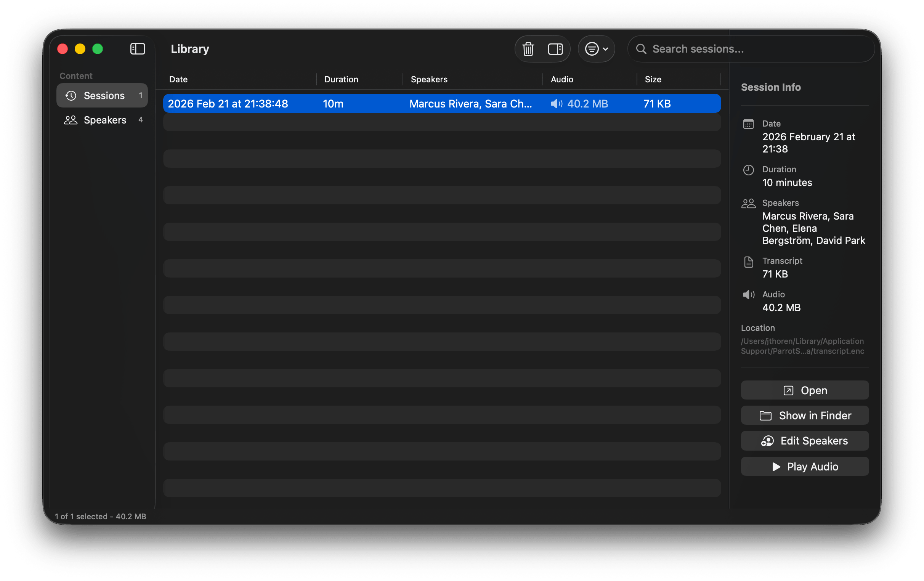Sort sessions by the Duration column header
Screen dimensions: 924x581
pos(341,79)
